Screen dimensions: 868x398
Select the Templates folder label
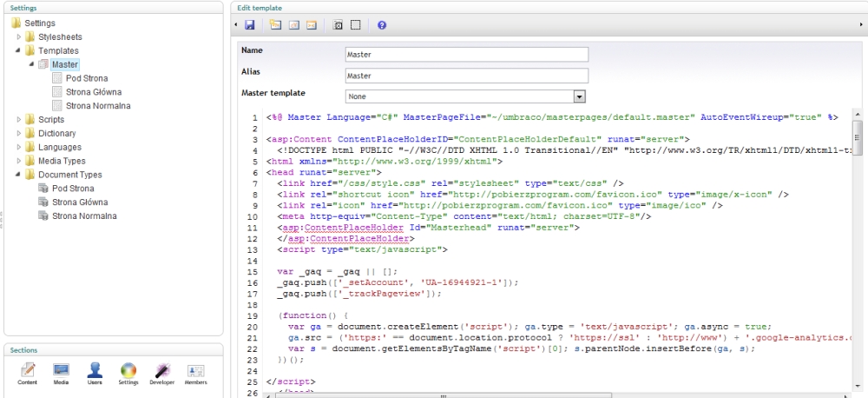pyautogui.click(x=58, y=50)
